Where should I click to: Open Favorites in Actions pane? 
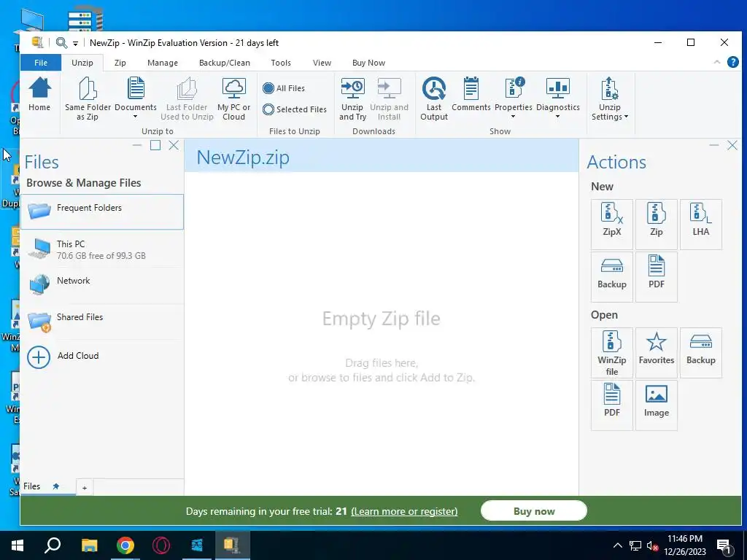(656, 353)
